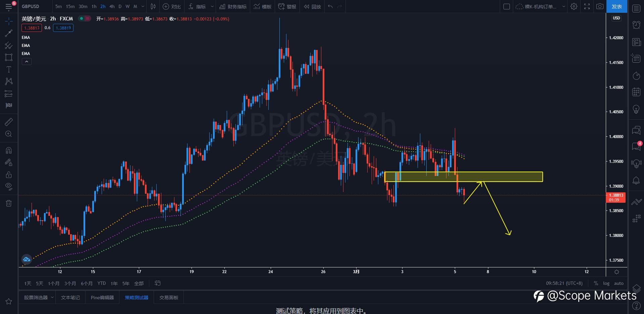Viewport: 644px width, 314px height.
Task: Switch to daily D timeframe
Action: pyautogui.click(x=120, y=6)
